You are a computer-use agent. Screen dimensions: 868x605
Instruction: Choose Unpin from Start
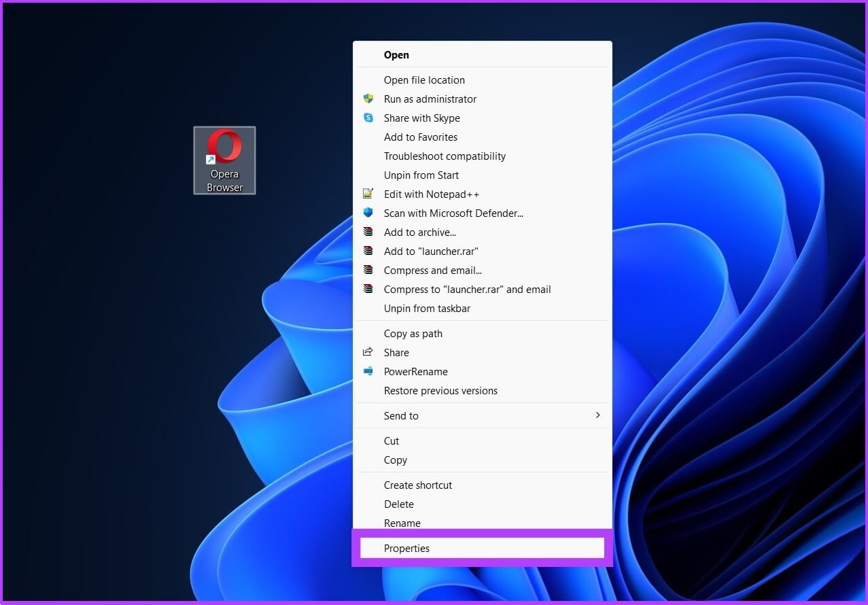click(483, 175)
